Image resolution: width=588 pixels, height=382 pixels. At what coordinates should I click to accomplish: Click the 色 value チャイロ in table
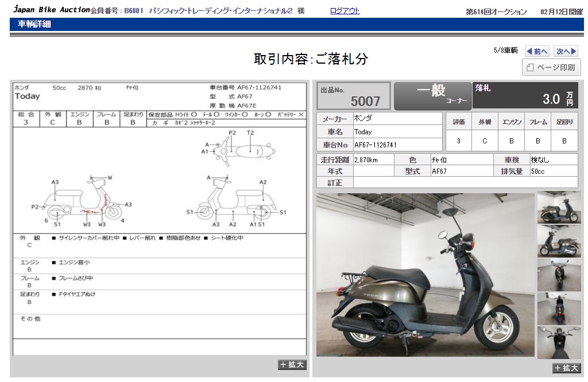click(462, 160)
